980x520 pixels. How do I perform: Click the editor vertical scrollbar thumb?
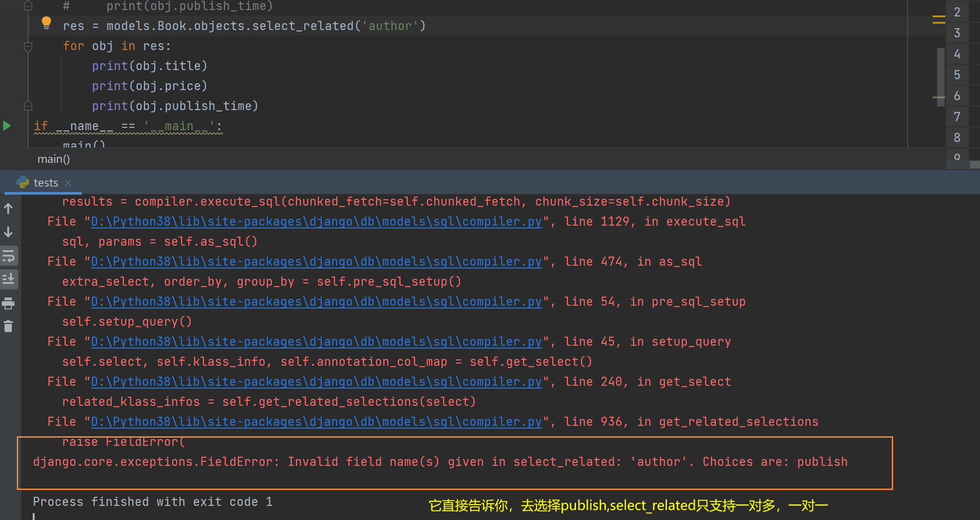click(x=940, y=77)
